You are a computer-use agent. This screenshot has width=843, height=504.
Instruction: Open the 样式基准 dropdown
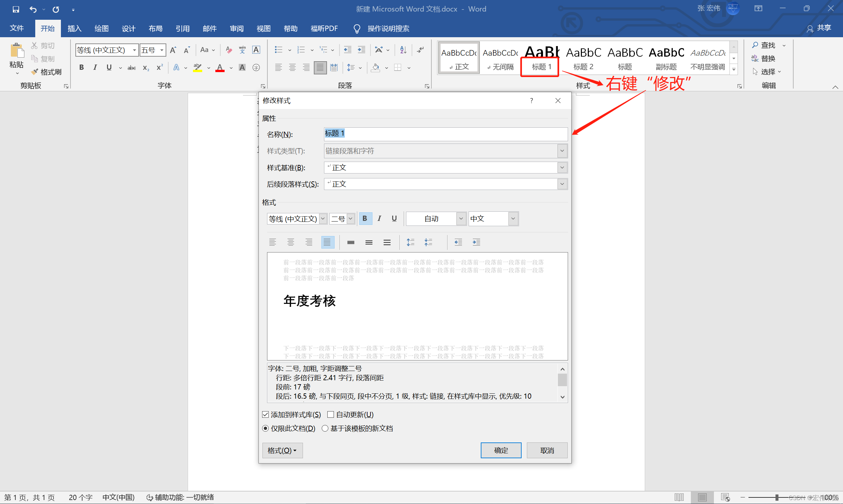(562, 168)
